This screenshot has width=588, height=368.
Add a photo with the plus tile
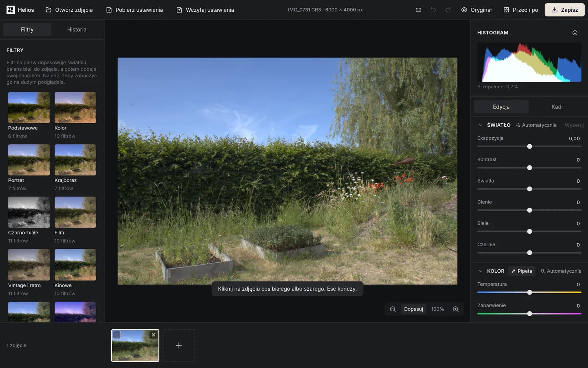(179, 346)
